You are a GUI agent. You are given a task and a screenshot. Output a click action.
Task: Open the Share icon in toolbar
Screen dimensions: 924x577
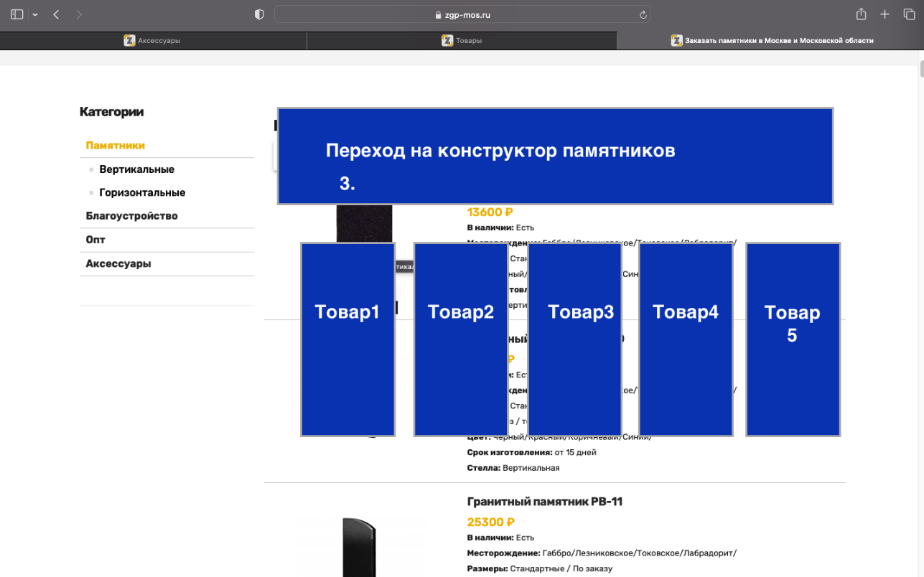[861, 14]
